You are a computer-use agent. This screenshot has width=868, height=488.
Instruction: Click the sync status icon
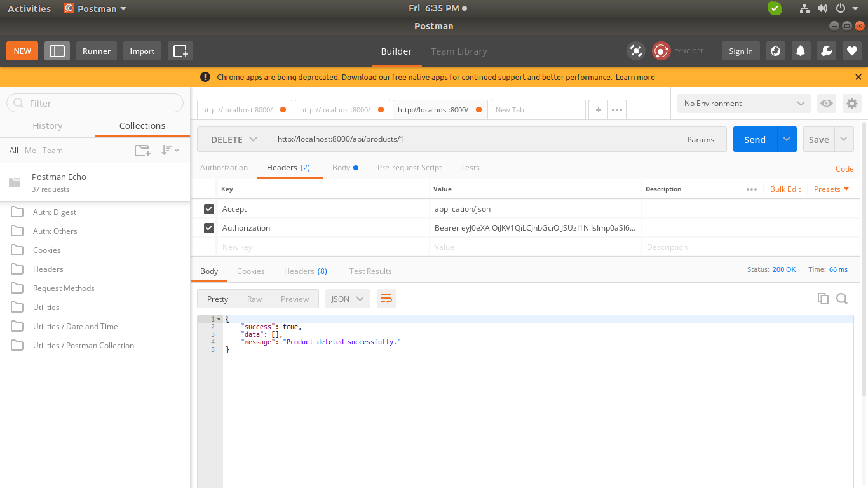pos(661,51)
